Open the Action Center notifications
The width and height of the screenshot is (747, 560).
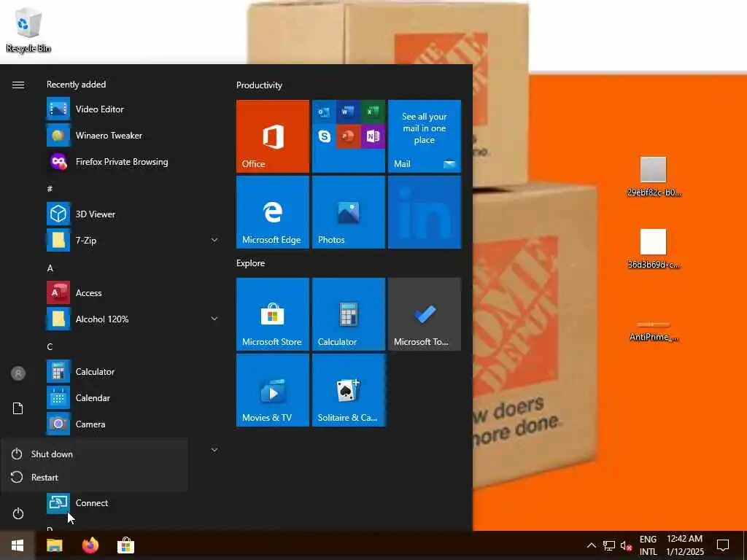[723, 545]
